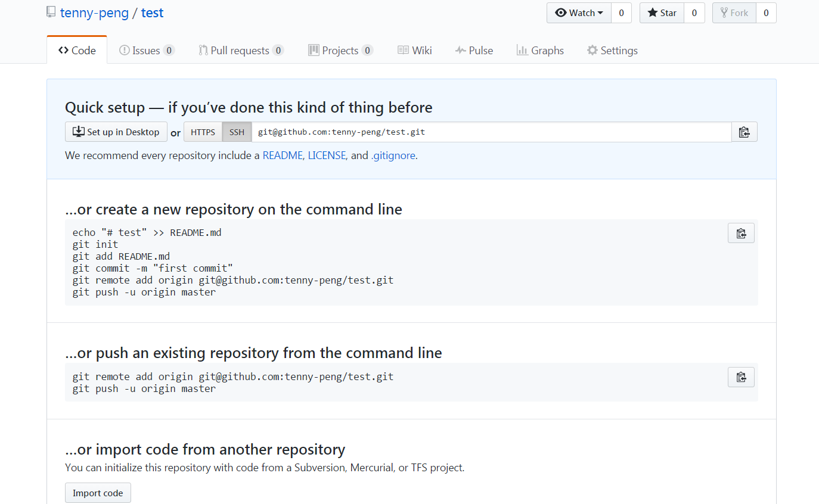The image size is (819, 504).
Task: Switch to the Code tab
Action: pyautogui.click(x=77, y=50)
